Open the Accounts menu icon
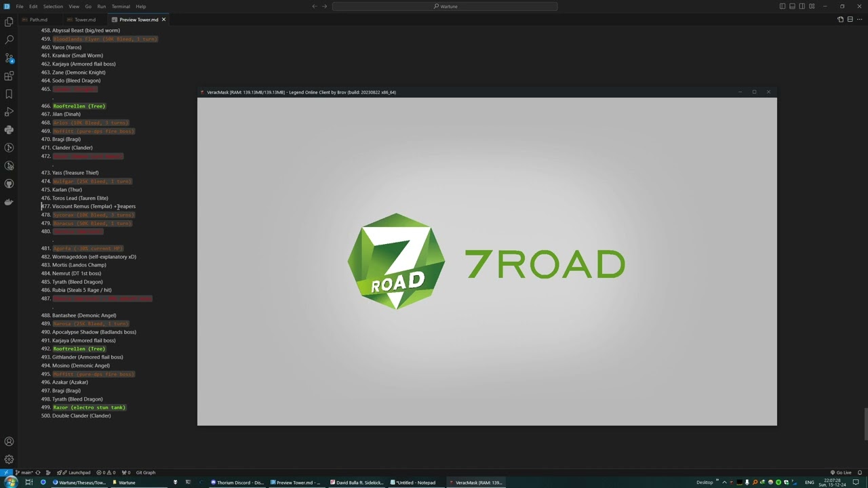The image size is (868, 488). tap(9, 442)
